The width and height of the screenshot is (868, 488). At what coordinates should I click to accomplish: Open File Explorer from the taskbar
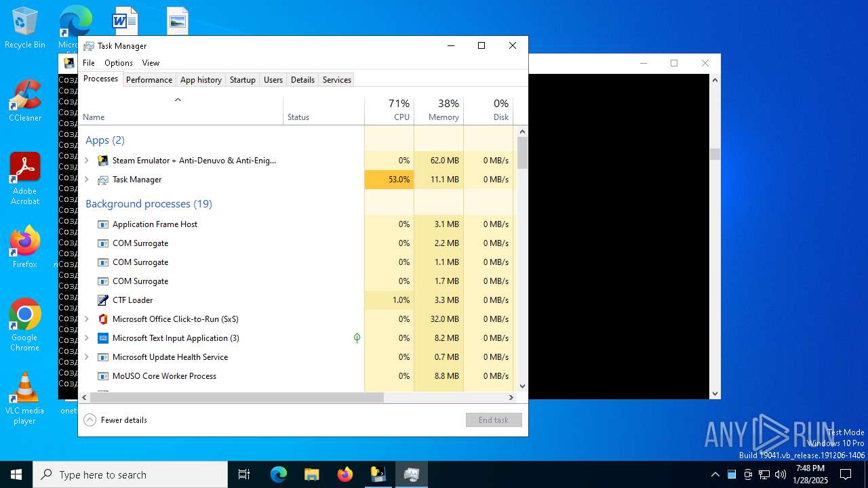[x=311, y=474]
